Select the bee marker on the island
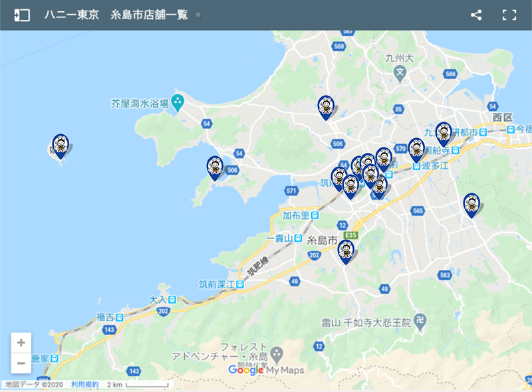Viewport: 532px width, 392px height. (x=61, y=146)
